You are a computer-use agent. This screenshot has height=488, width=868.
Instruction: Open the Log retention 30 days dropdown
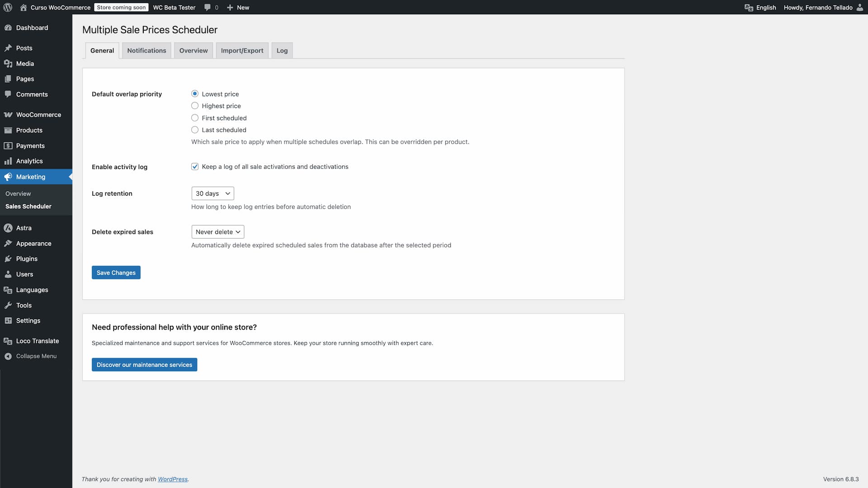pos(212,193)
